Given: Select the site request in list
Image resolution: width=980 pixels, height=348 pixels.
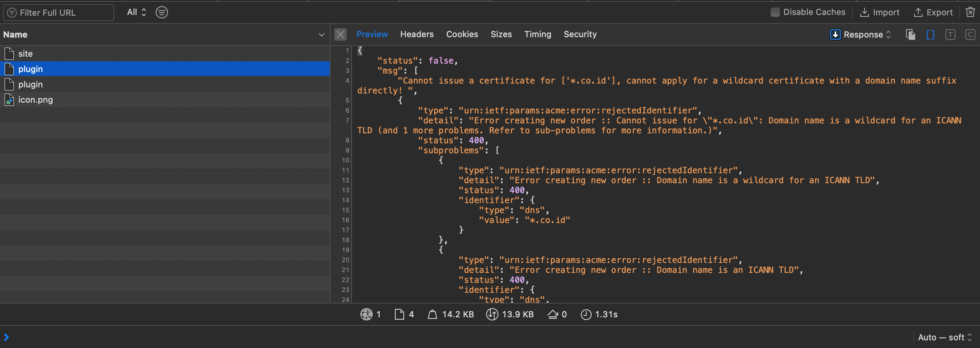Looking at the screenshot, I should coord(25,54).
